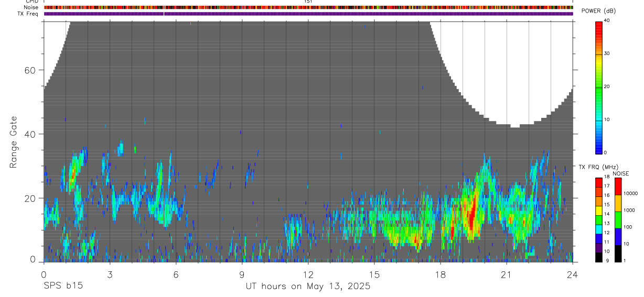Click the TX Freq row label
644x297 pixels.
[x=28, y=14]
